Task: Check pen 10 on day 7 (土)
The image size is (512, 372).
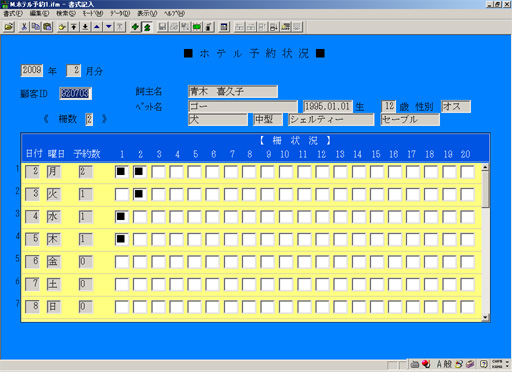Action: [x=285, y=284]
